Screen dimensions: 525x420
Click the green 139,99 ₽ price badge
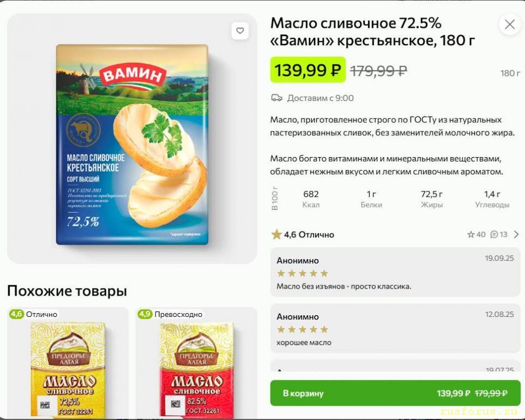coord(308,70)
